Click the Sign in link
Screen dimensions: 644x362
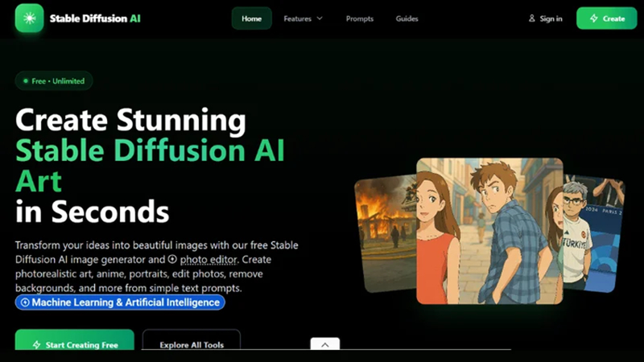tap(545, 19)
